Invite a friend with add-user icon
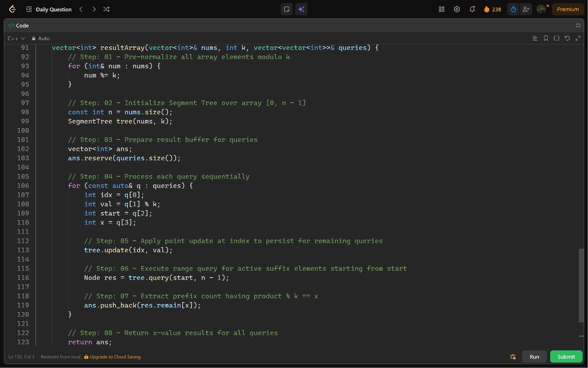Screen dimensions: 588x368 tap(526, 9)
